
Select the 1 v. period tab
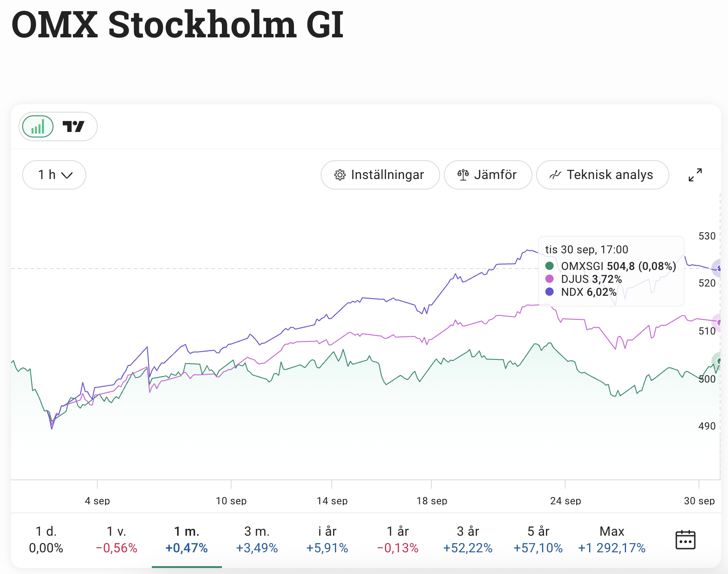(116, 539)
